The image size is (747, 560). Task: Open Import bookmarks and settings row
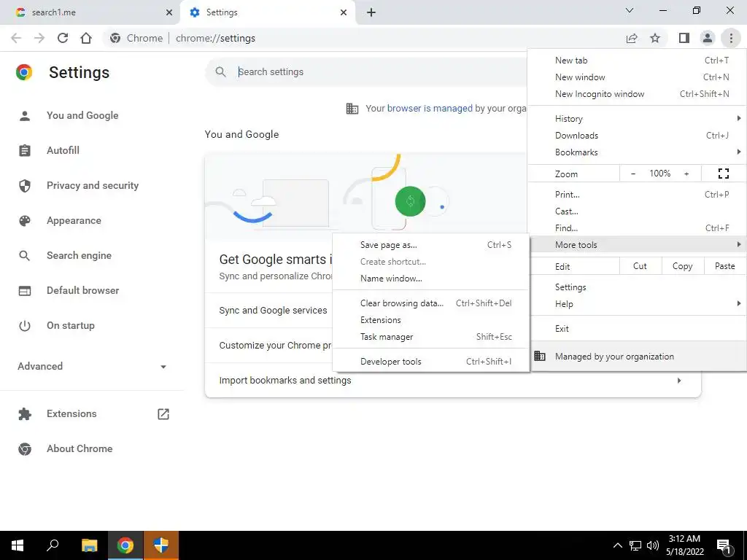[x=452, y=381]
